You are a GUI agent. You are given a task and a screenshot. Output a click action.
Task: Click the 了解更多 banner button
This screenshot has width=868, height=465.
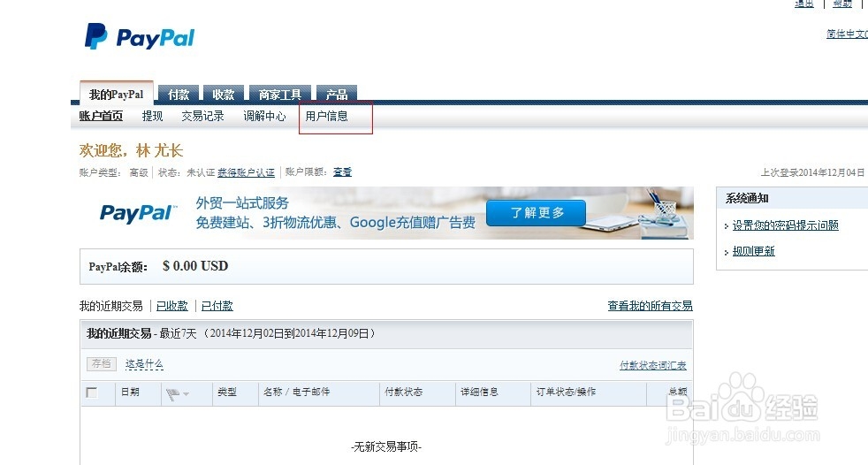tap(536, 212)
